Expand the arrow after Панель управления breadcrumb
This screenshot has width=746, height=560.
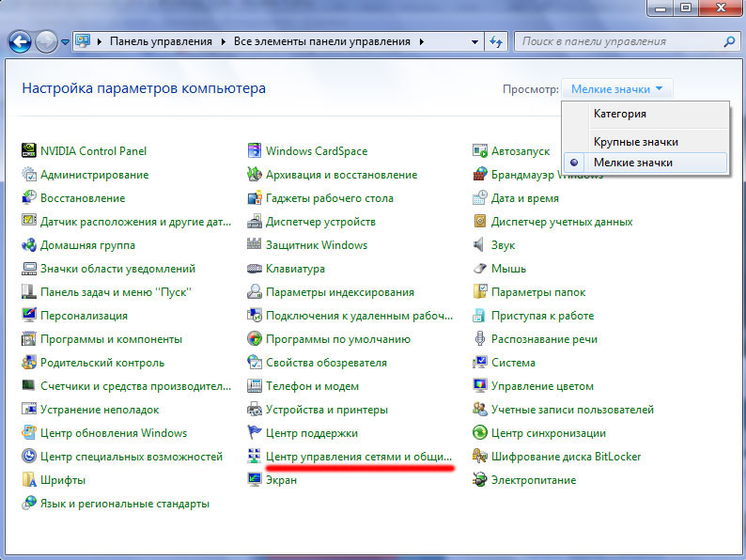(223, 42)
